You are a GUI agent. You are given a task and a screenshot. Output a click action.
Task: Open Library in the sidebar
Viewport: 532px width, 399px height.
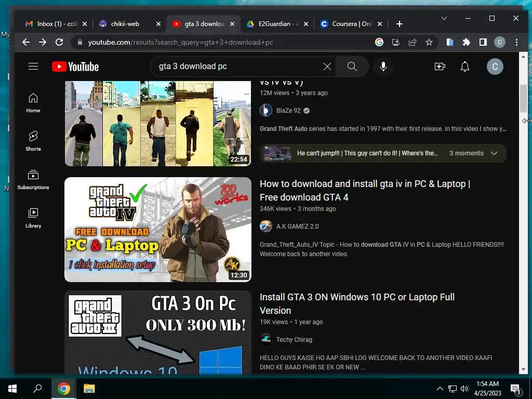click(33, 218)
